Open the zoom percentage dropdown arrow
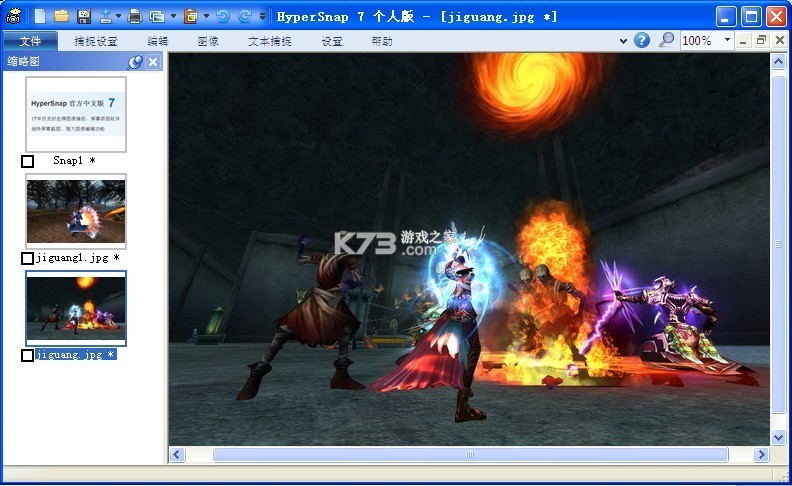792x486 pixels. click(x=727, y=40)
